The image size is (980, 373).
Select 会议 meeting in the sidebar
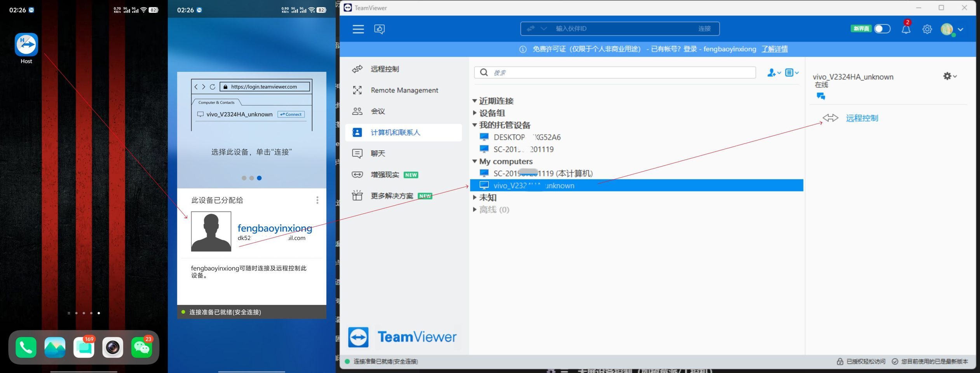click(x=403, y=112)
